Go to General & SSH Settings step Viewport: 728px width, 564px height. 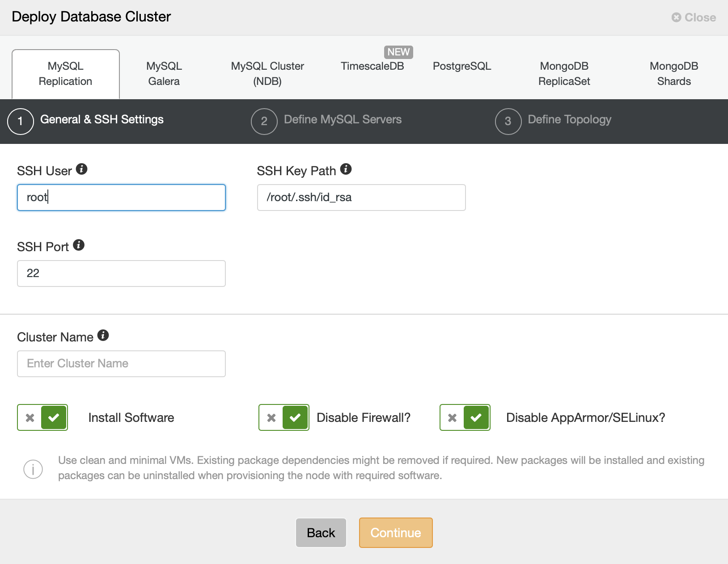point(102,119)
